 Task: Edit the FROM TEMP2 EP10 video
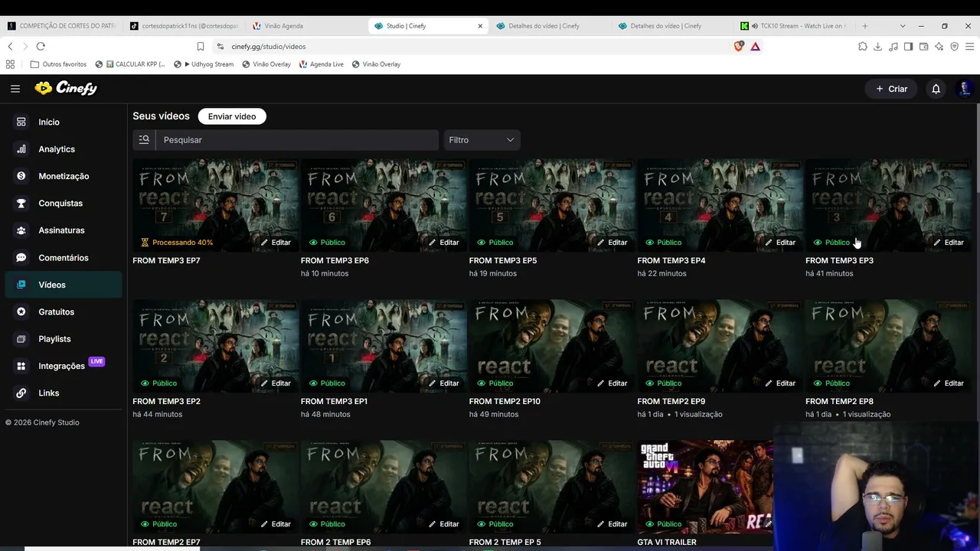(x=612, y=383)
